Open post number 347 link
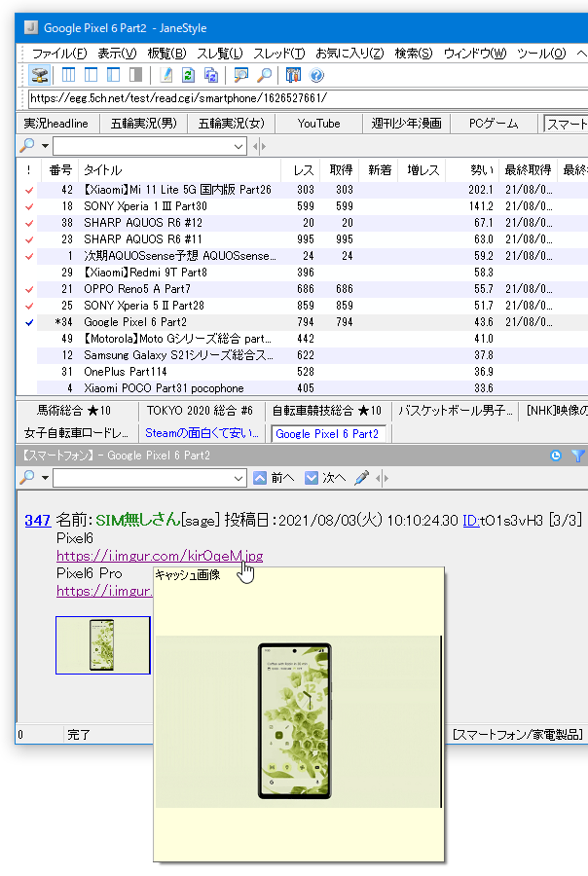588x876 pixels. 37,521
